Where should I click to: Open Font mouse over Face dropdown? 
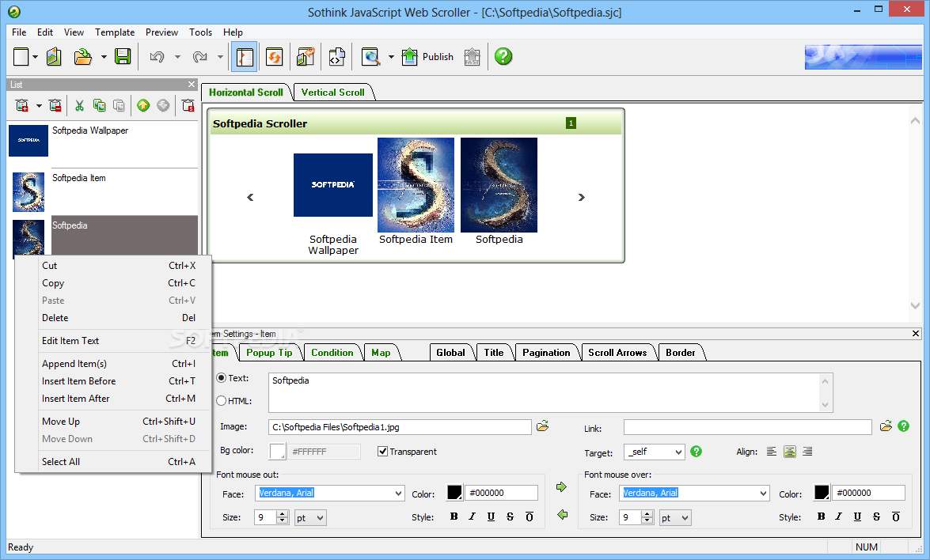[x=763, y=493]
